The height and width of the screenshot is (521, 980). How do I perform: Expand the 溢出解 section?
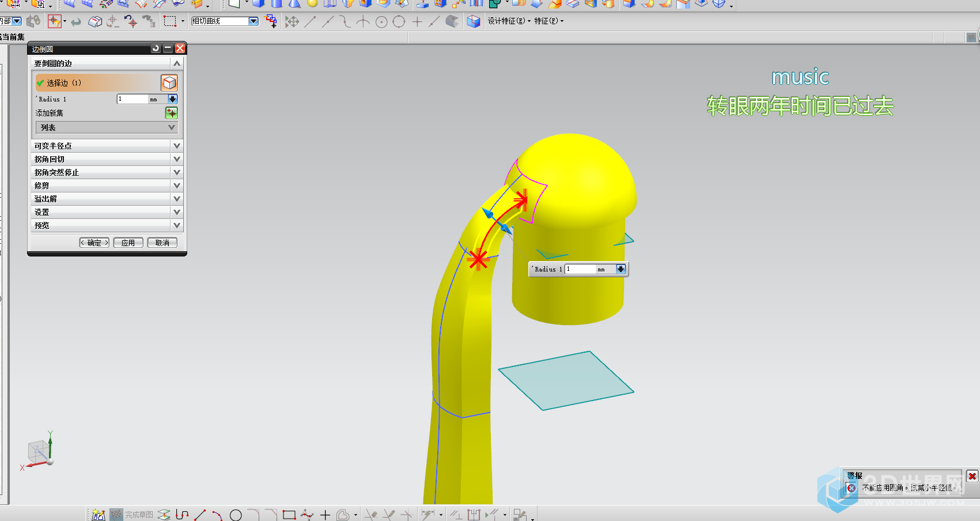pos(107,199)
